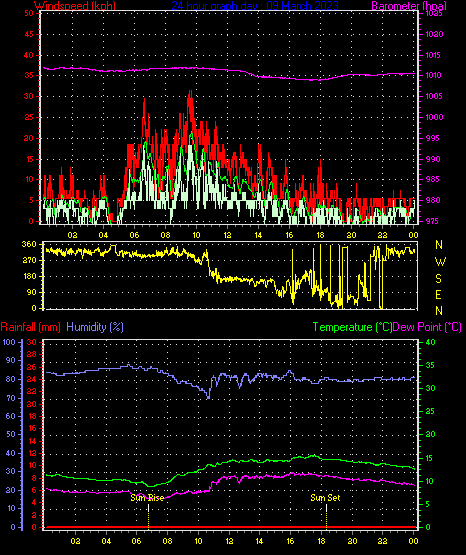
Task: Click 12 on the rainfall axis
Action: tap(32, 453)
